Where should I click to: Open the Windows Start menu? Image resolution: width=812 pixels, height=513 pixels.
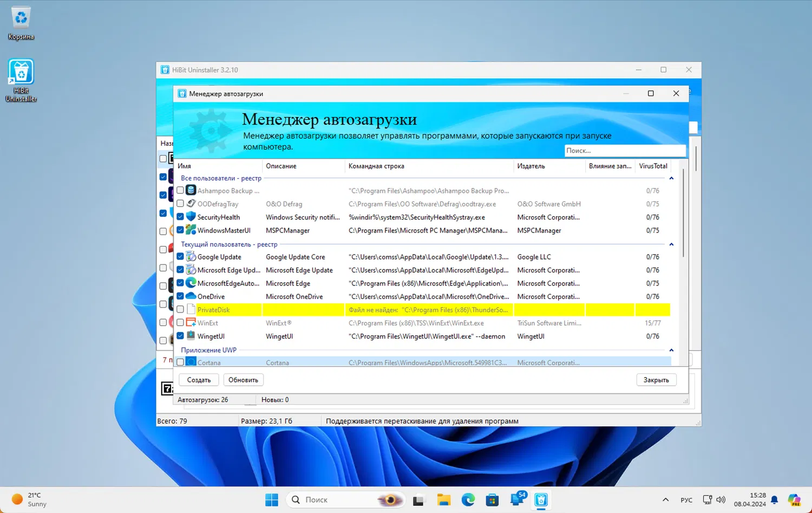(272, 499)
